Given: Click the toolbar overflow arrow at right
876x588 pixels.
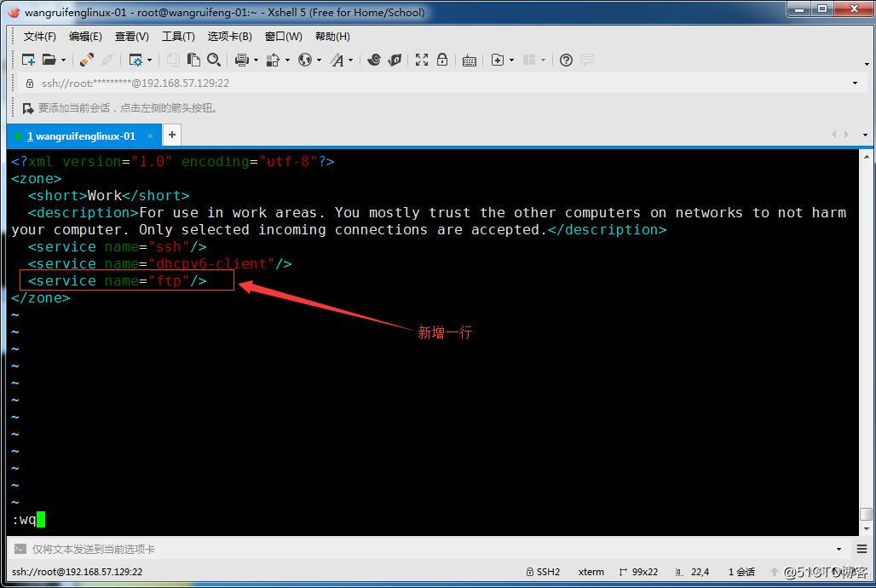Looking at the screenshot, I should pyautogui.click(x=867, y=64).
